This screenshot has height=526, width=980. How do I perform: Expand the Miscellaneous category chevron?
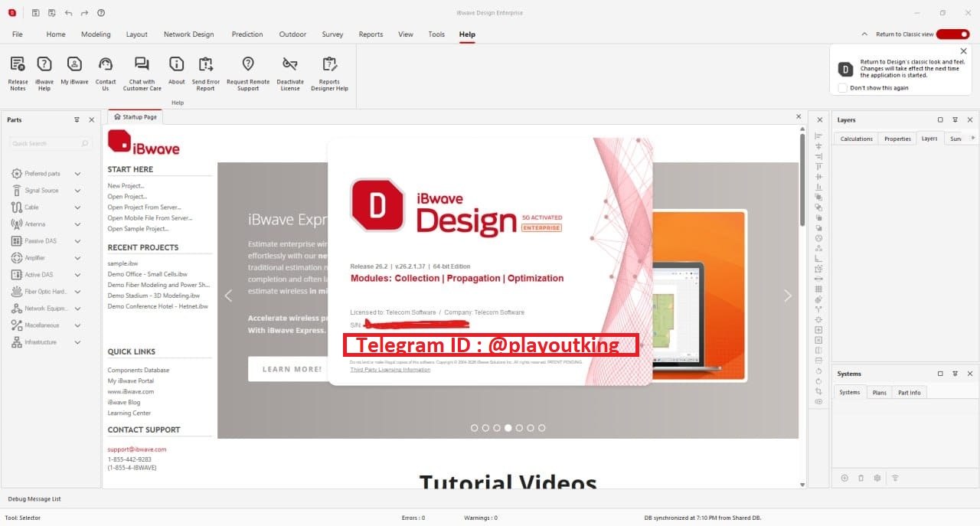77,325
